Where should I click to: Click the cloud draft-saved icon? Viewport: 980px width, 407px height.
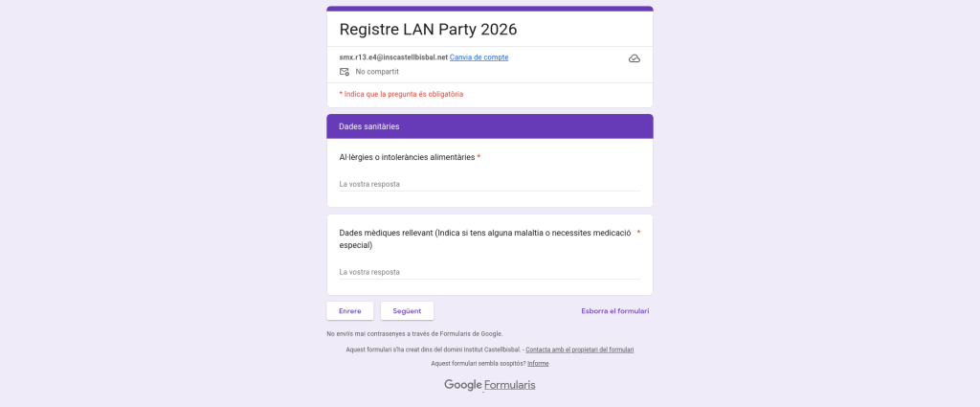coord(634,58)
